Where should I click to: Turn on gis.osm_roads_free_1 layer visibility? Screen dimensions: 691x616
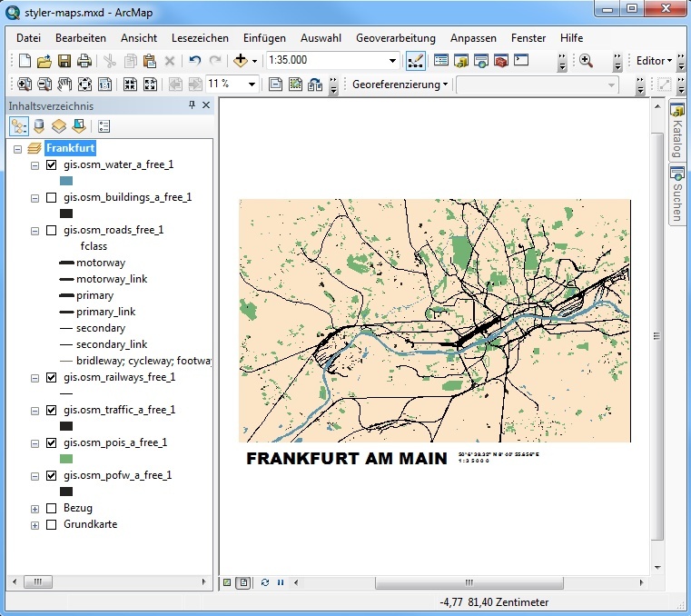[51, 230]
